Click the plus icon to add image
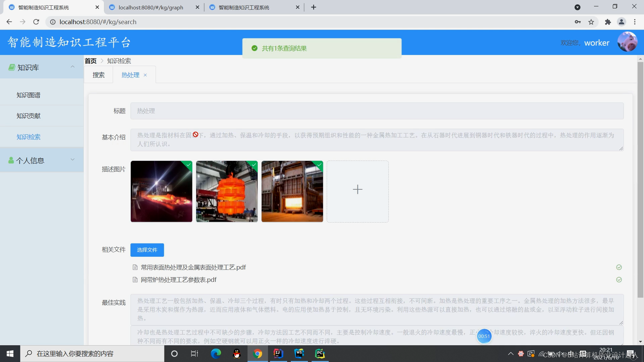The image size is (644, 362). [358, 190]
